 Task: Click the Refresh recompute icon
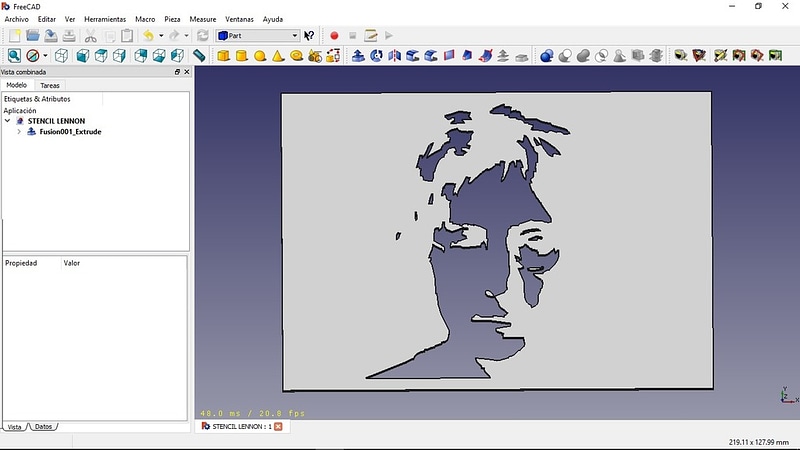(x=203, y=36)
